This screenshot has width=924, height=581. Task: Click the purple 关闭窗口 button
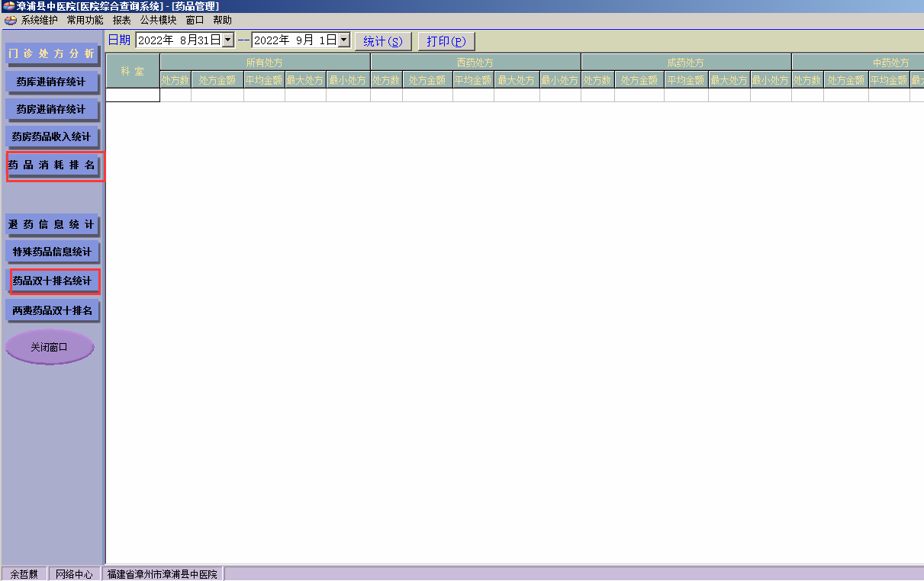(50, 347)
